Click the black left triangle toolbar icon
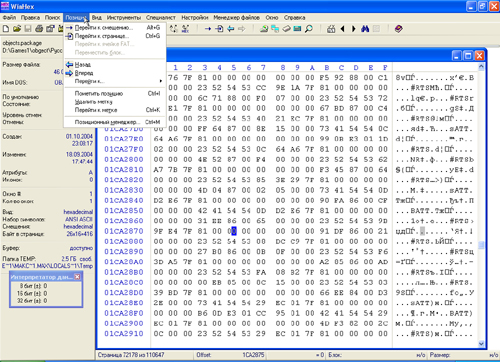500x362 pixels. (x=342, y=29)
